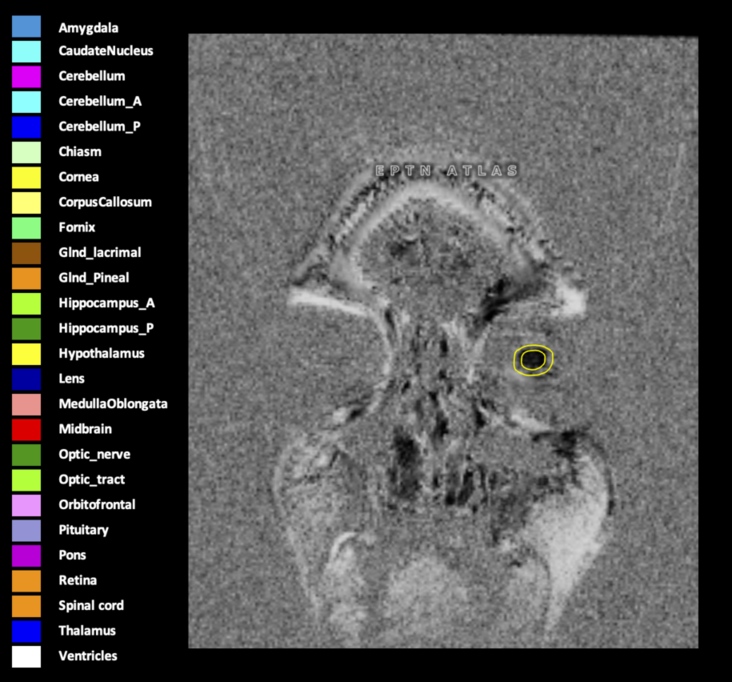Click the 'Hypothalamus' label

click(101, 353)
